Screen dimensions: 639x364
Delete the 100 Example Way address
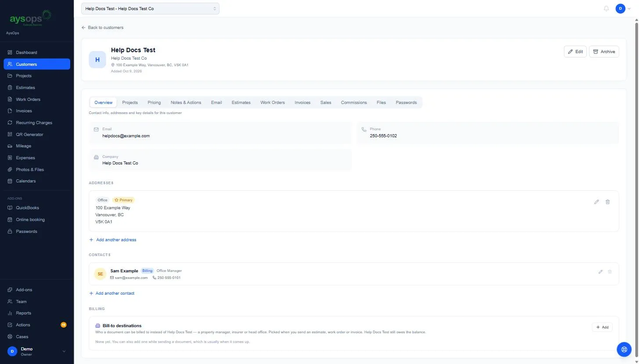tap(608, 202)
